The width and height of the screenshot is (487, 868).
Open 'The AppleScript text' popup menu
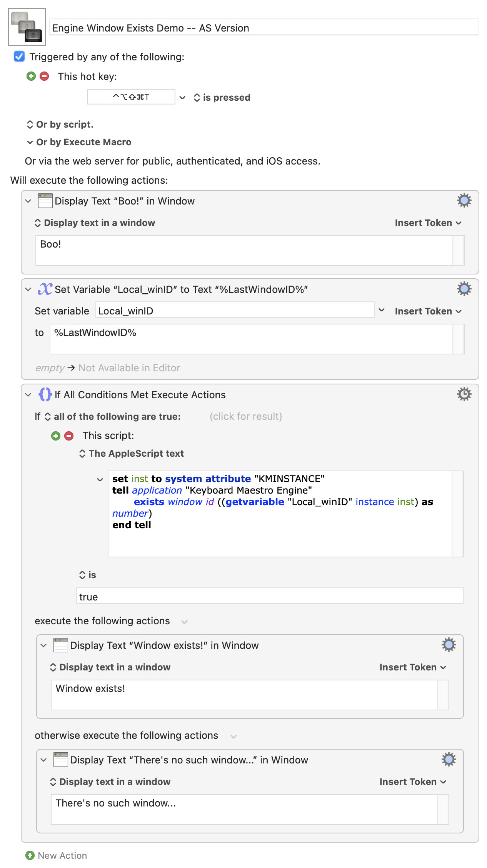pyautogui.click(x=132, y=454)
